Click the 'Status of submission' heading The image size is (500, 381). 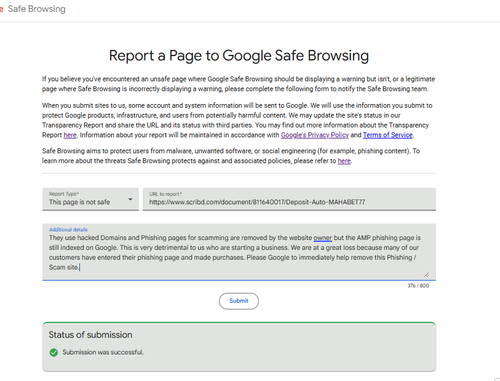(90, 335)
